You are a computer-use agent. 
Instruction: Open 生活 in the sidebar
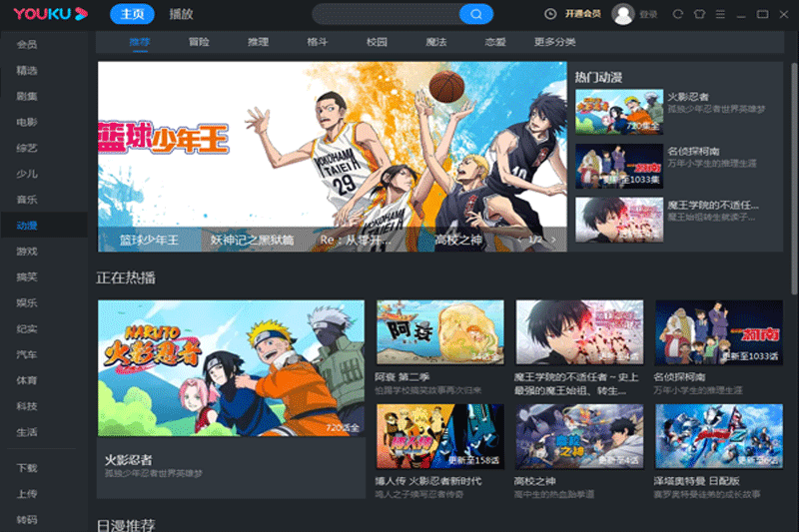pyautogui.click(x=27, y=432)
